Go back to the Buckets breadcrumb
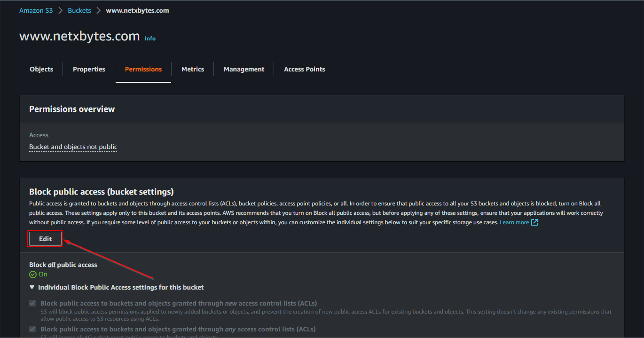644x338 pixels. [x=79, y=10]
